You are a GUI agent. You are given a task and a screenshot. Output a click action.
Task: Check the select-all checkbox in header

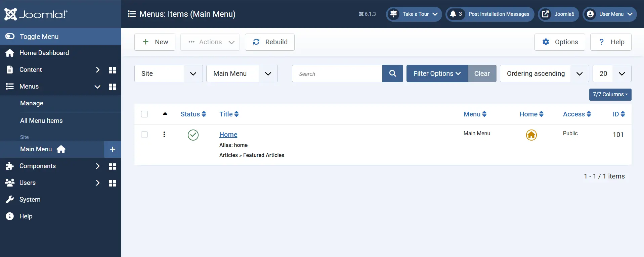point(144,114)
